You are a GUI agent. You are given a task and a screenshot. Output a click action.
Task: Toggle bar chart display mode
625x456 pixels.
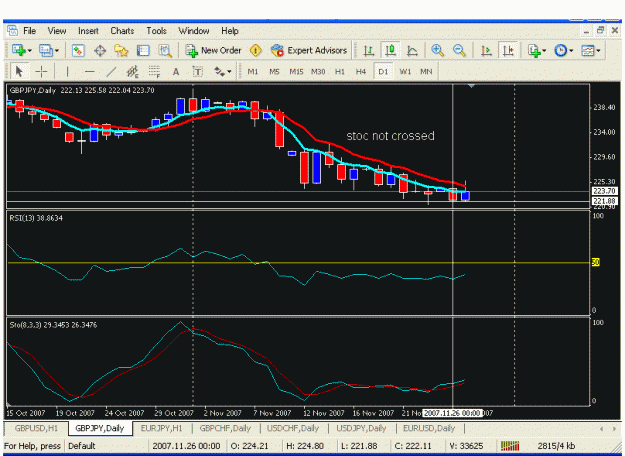pos(369,51)
